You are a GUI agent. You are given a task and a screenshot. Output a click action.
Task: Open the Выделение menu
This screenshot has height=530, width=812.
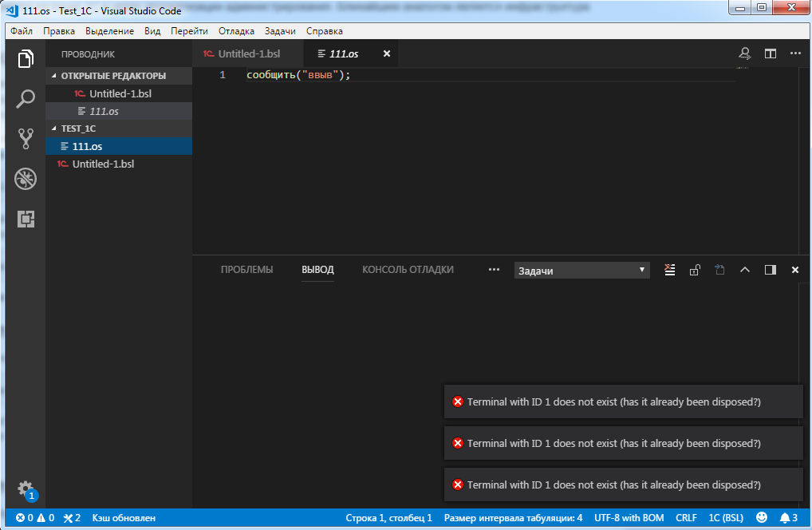pos(109,31)
